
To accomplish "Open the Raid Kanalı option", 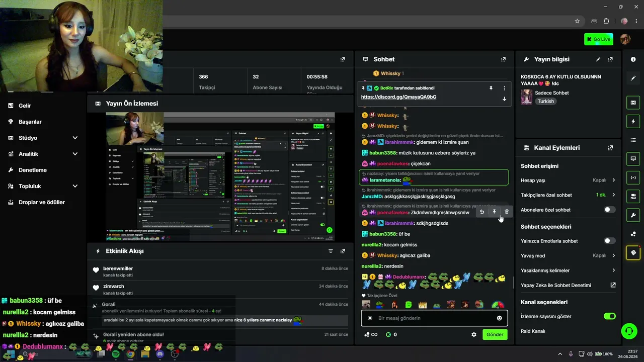I will (x=533, y=331).
